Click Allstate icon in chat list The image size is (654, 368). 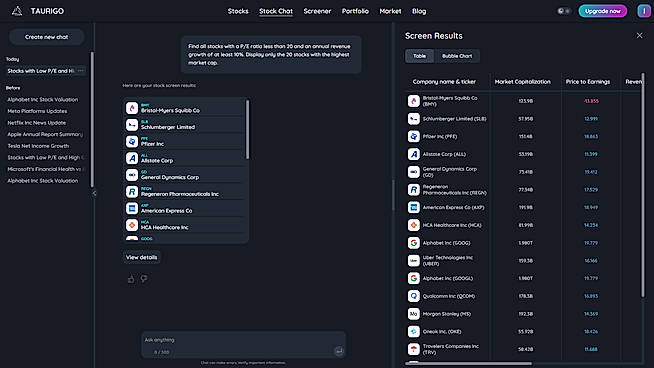point(132,158)
